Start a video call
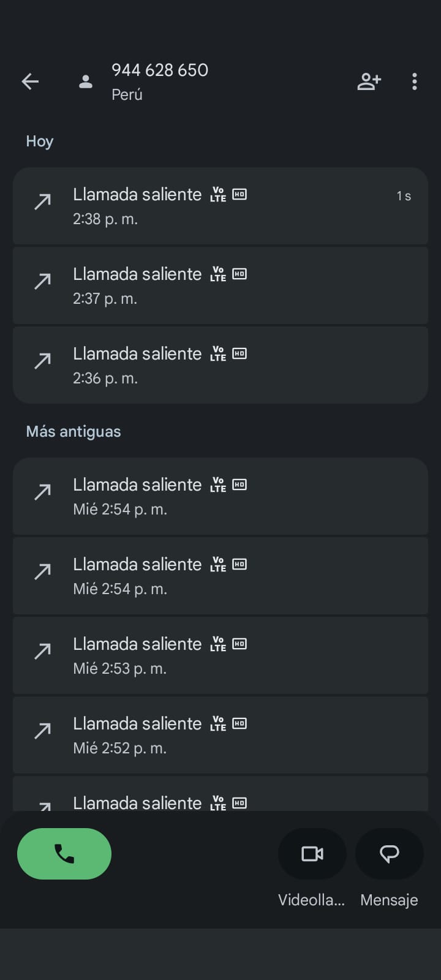This screenshot has width=441, height=980. pos(312,853)
